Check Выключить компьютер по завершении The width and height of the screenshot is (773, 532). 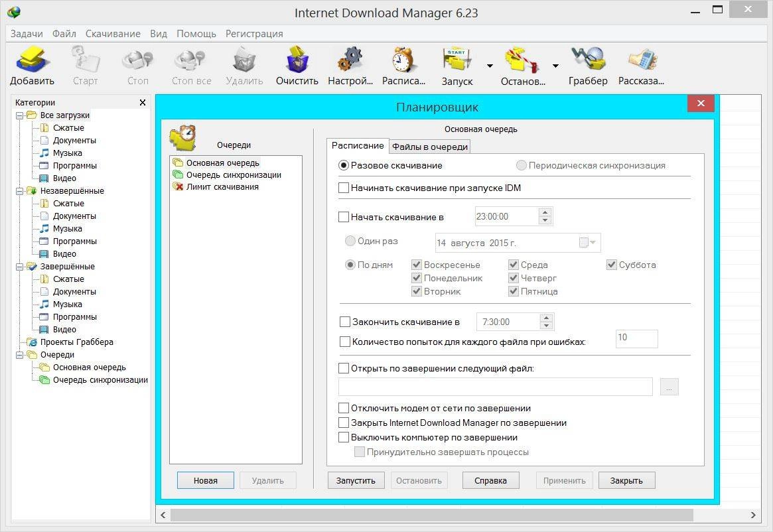[x=344, y=437]
